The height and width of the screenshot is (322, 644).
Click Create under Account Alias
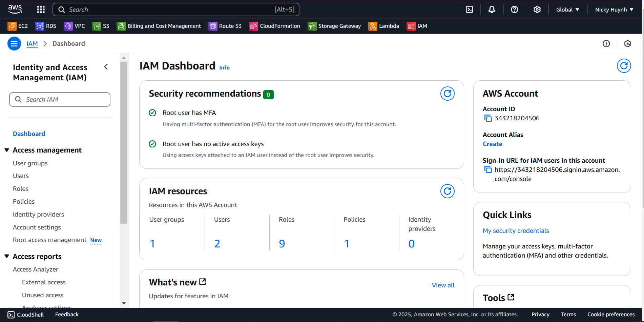493,144
